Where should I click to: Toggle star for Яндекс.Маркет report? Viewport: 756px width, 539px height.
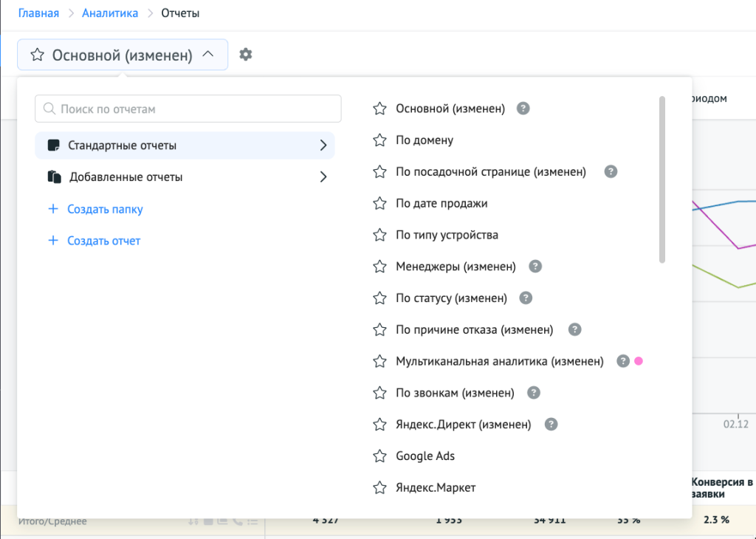(379, 487)
